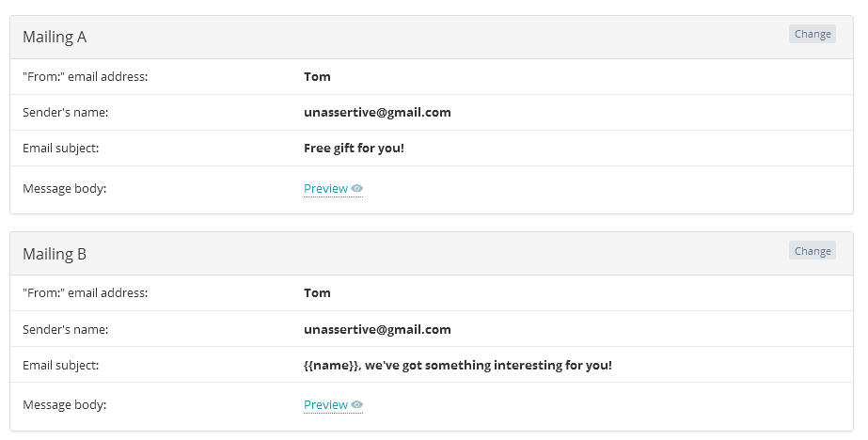Click the 'Message body' label in Mailing A
Image resolution: width=868 pixels, height=440 pixels.
64,189
